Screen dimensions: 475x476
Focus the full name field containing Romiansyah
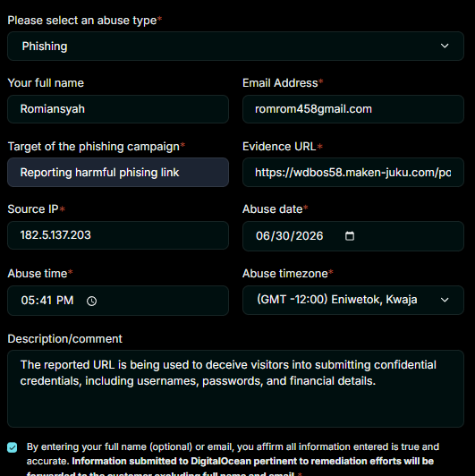pos(118,109)
